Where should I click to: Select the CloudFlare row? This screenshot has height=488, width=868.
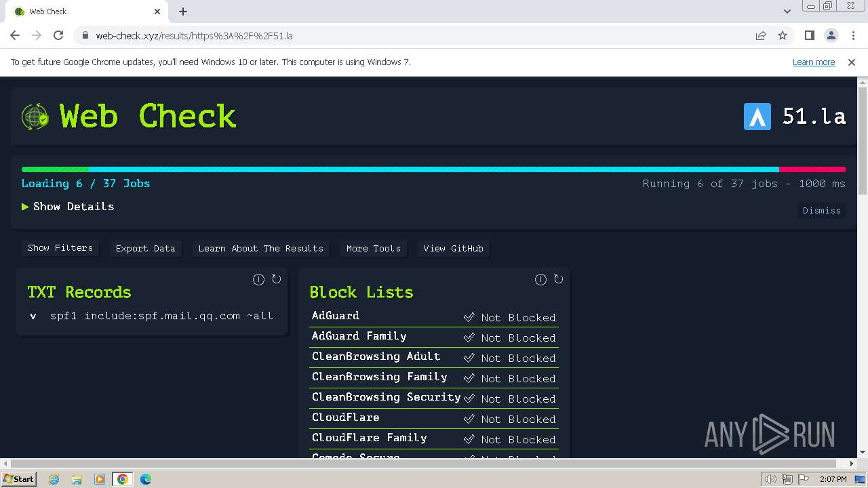[x=434, y=418]
